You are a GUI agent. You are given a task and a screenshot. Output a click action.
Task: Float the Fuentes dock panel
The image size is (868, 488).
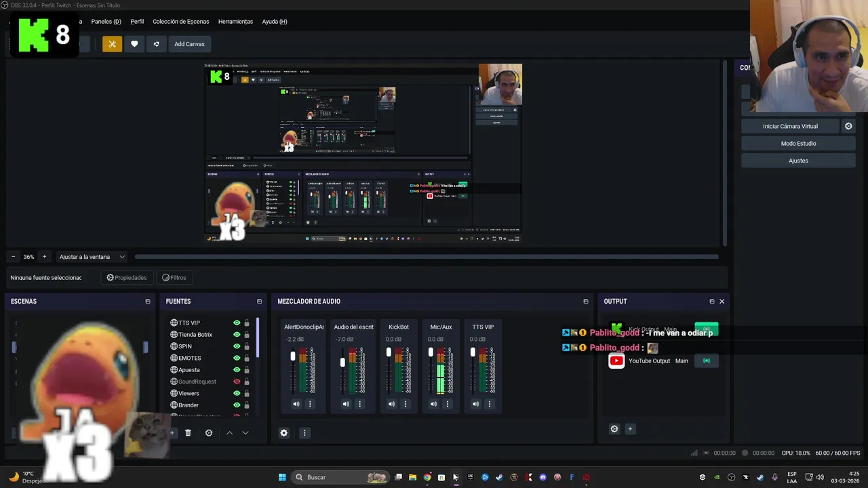(x=259, y=302)
